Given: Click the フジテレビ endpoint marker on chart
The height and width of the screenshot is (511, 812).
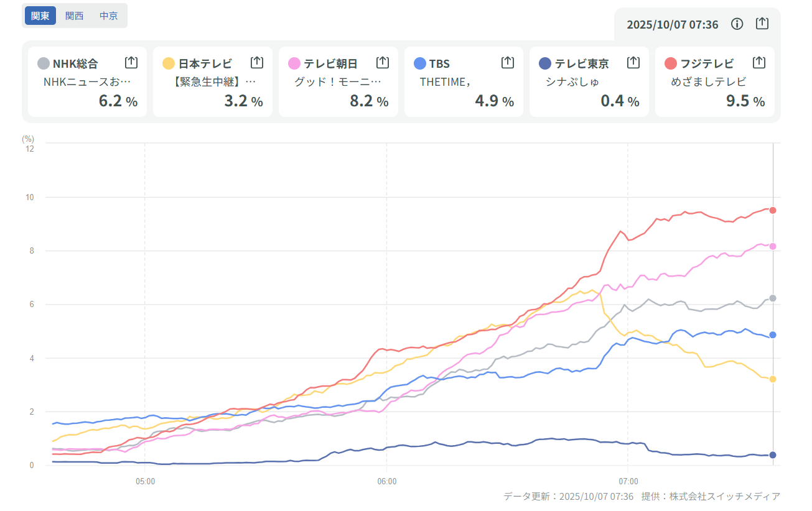Looking at the screenshot, I should coord(773,210).
